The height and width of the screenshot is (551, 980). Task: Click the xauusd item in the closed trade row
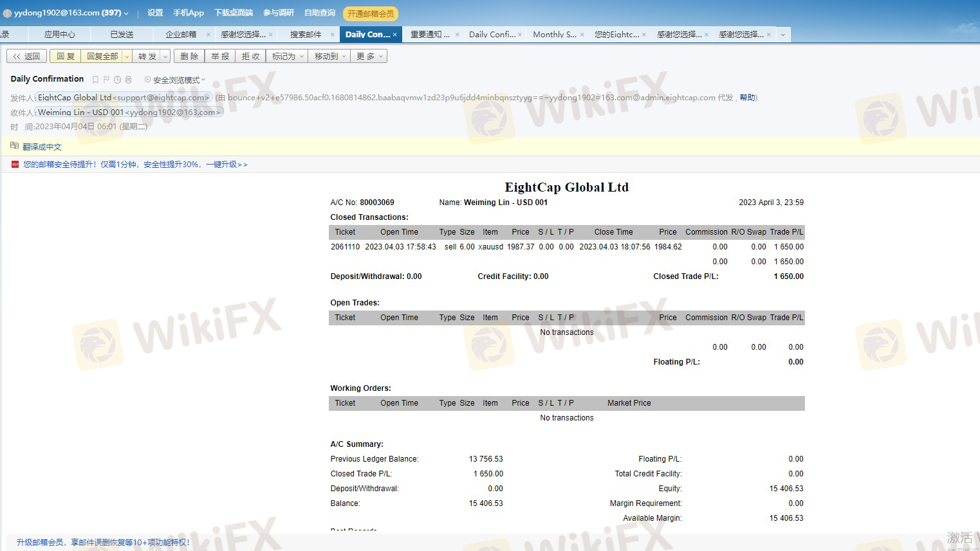click(491, 247)
